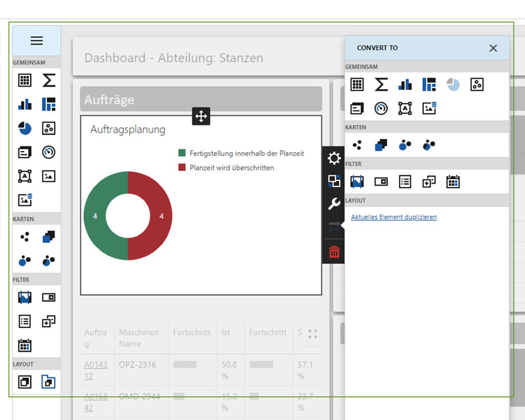Select the wrench icon on the floating toolbar
Image resolution: width=525 pixels, height=420 pixels.
tap(333, 204)
